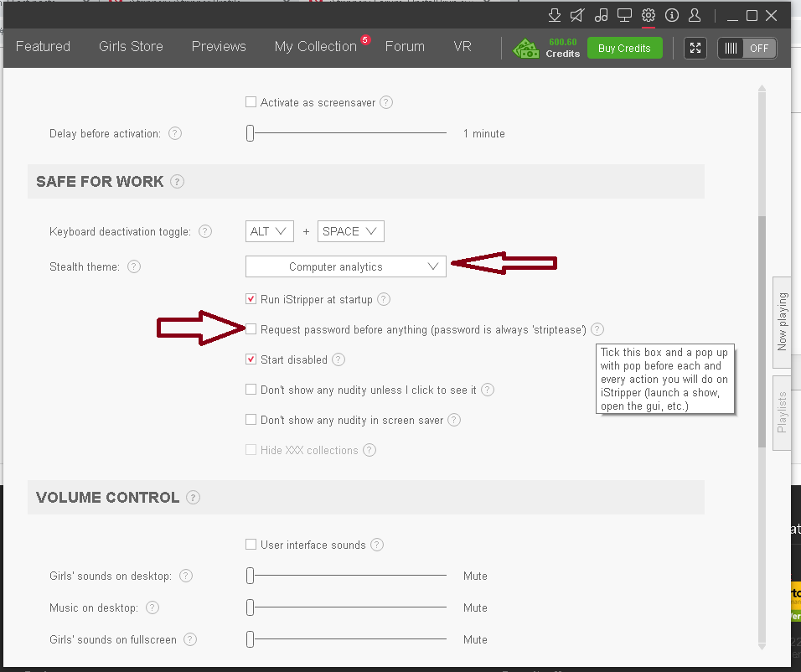
Task: Click Girls' sounds on desktop slider handle
Action: 250,576
